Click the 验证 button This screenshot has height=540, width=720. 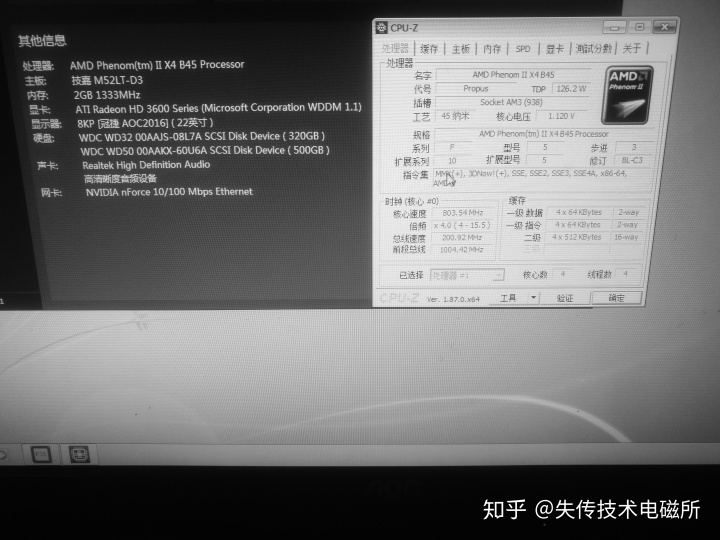coord(565,298)
